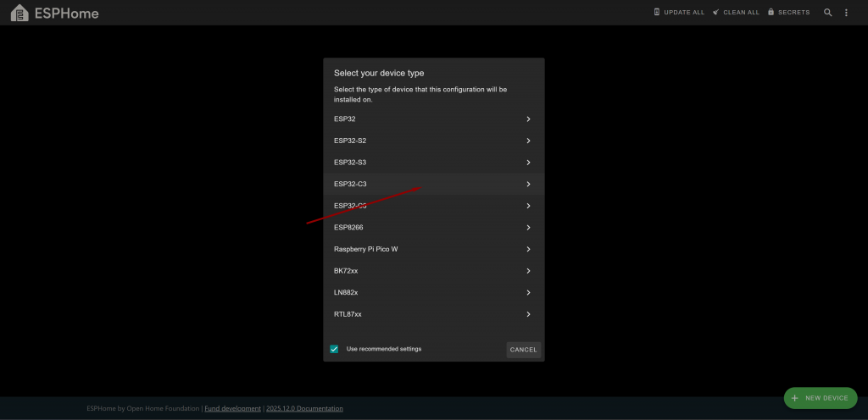
Task: Click the Clean All broom icon
Action: (x=716, y=13)
